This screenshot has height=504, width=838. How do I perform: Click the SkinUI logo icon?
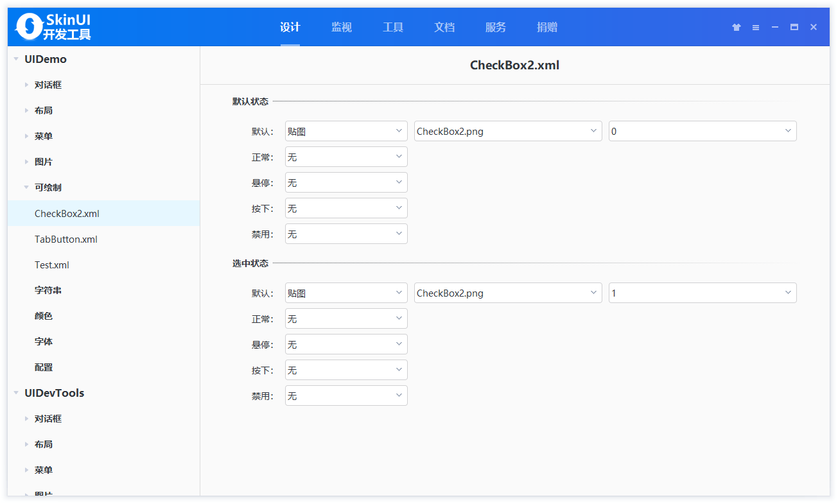pos(29,26)
